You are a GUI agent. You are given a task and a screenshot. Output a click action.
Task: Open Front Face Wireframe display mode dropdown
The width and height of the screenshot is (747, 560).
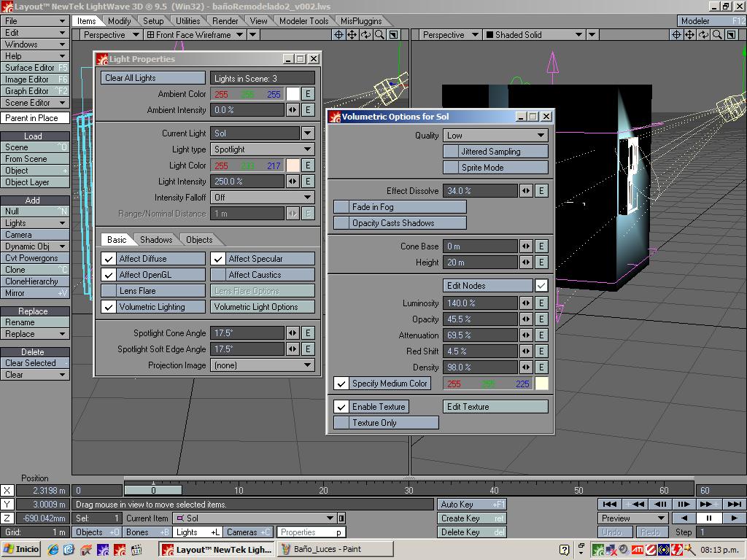pos(195,35)
